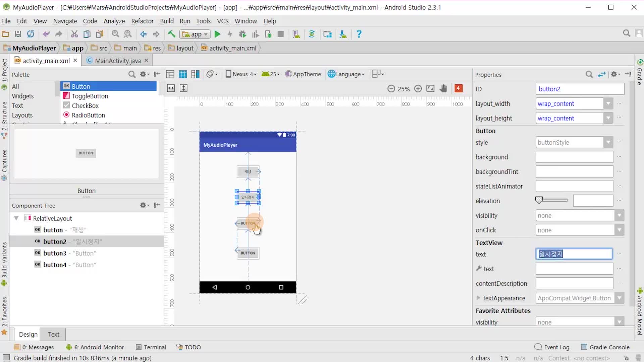Click the Zoom to Fit Screen icon
644x362 pixels.
pyautogui.click(x=430, y=88)
